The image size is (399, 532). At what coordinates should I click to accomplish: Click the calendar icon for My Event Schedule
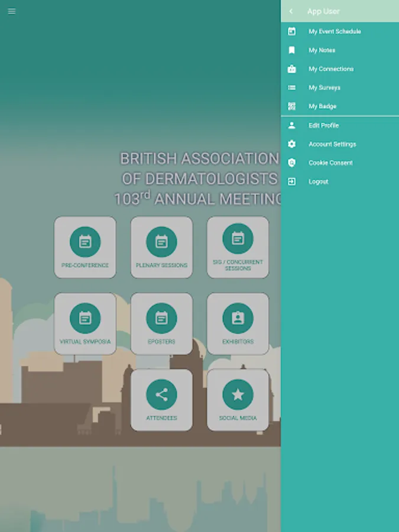pos(291,31)
